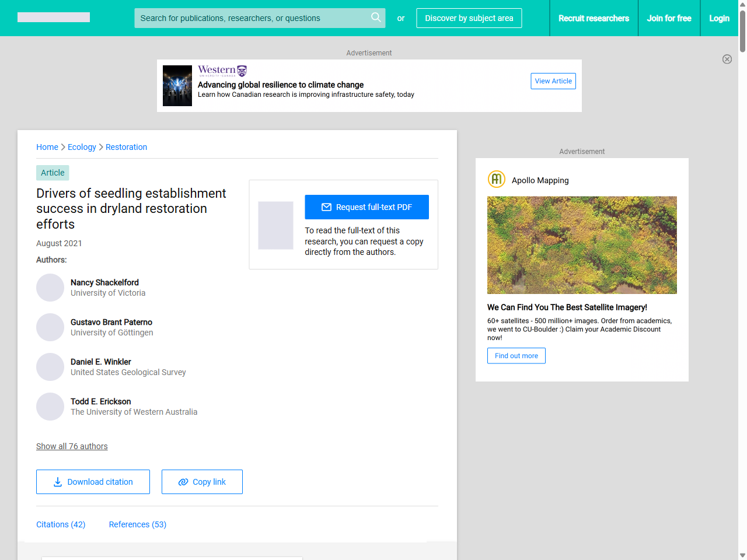
Task: Click the search magnifying glass icon
Action: [x=376, y=17]
